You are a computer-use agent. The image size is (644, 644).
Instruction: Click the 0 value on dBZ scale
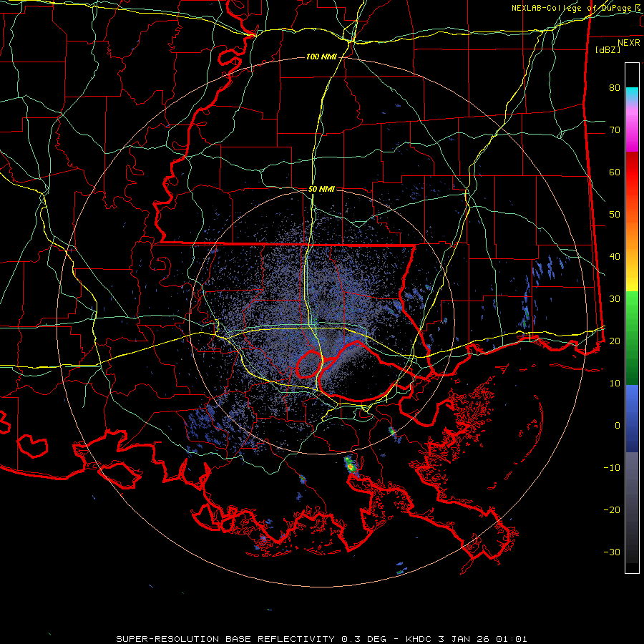(618, 426)
